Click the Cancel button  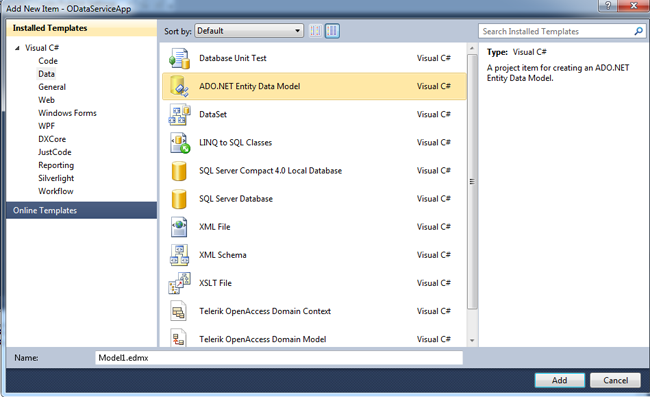(615, 380)
